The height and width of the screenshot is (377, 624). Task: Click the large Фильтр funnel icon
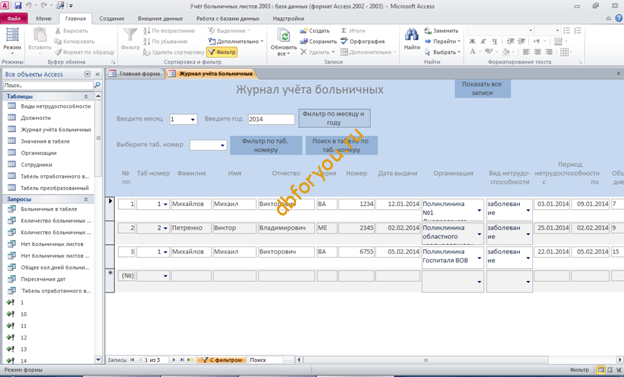tap(130, 35)
